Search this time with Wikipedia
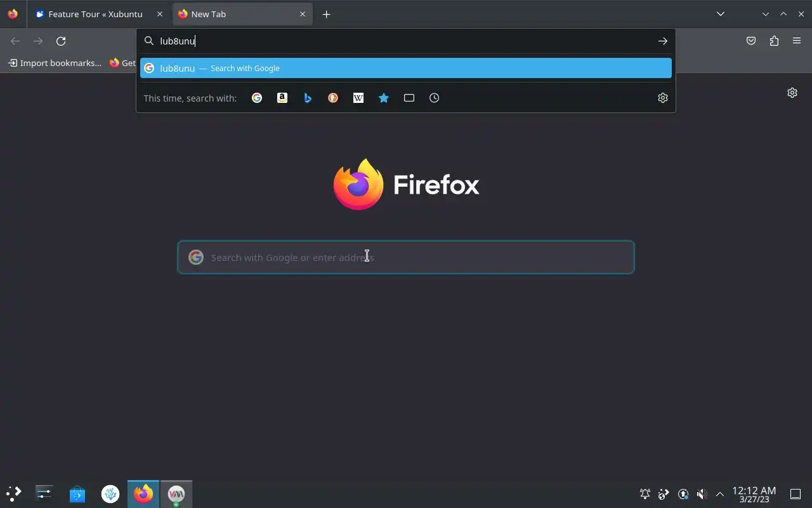812x508 pixels. [358, 98]
